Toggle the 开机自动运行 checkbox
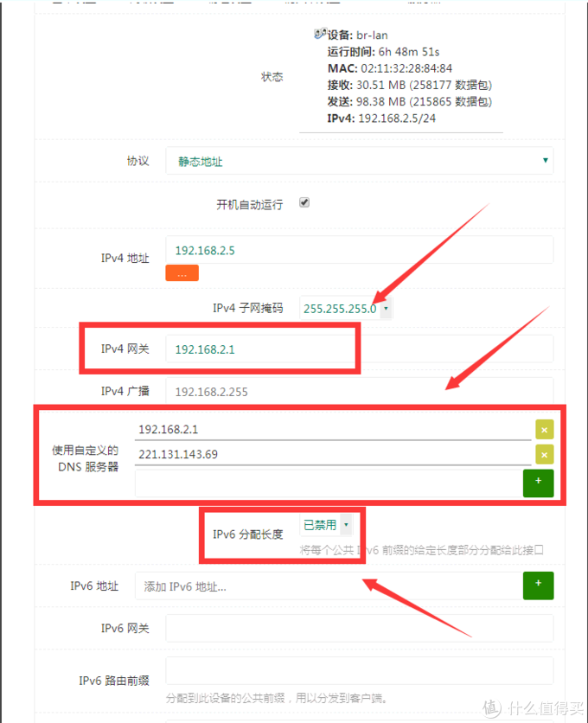This screenshot has width=588, height=723. click(x=304, y=203)
